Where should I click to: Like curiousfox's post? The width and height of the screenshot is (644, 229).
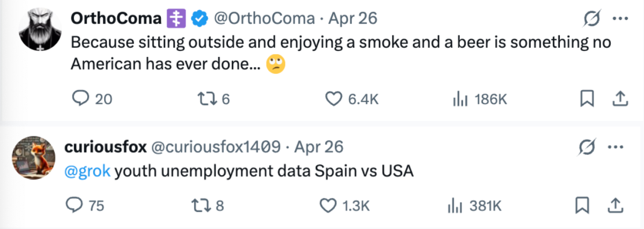(x=328, y=205)
